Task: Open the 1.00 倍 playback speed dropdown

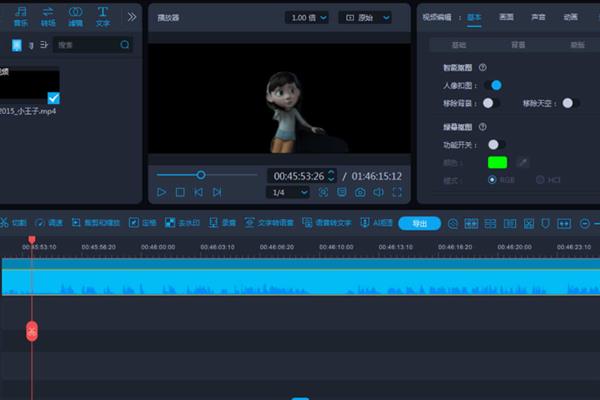Action: (x=307, y=18)
